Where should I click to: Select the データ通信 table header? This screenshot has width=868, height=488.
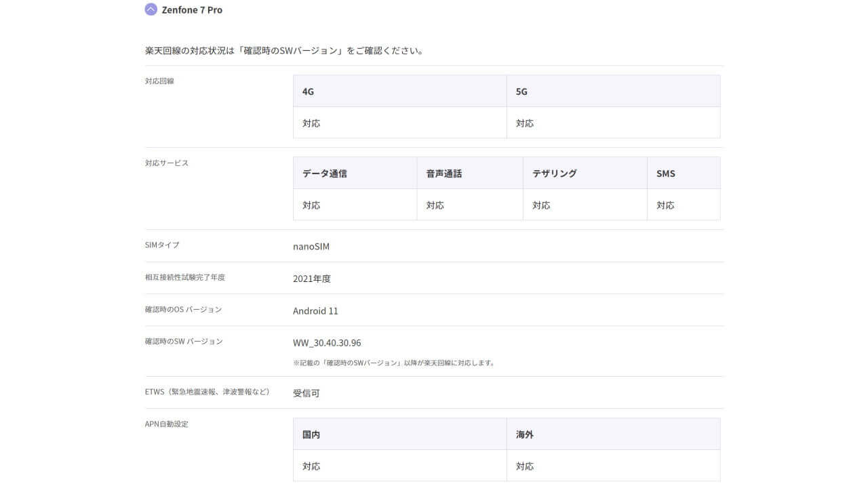click(x=323, y=173)
